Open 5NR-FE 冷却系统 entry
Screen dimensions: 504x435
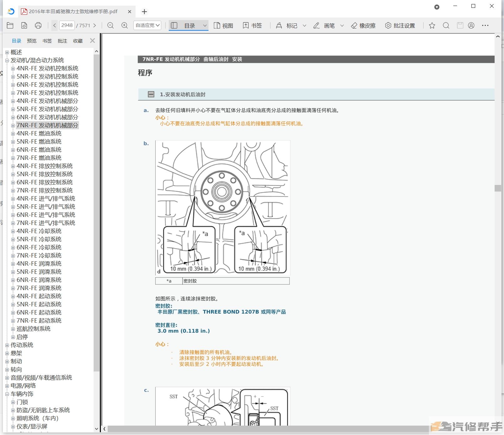point(39,239)
